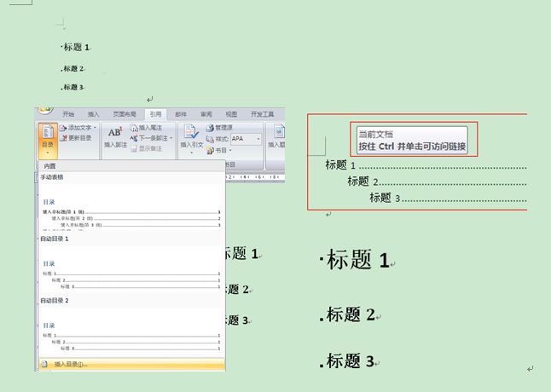This screenshot has width=551, height=392.
Task: Click the large 标题 1 heading at right
Action: [357, 260]
